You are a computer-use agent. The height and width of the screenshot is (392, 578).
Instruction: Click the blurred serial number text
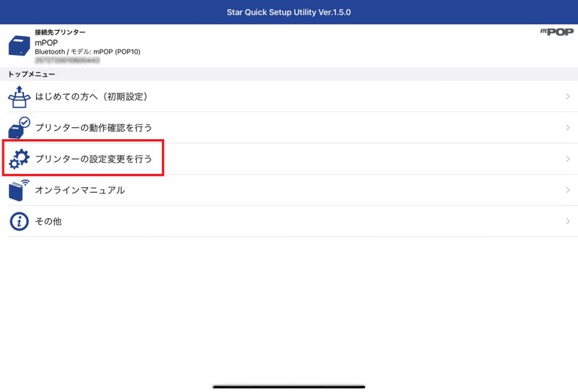pos(67,60)
